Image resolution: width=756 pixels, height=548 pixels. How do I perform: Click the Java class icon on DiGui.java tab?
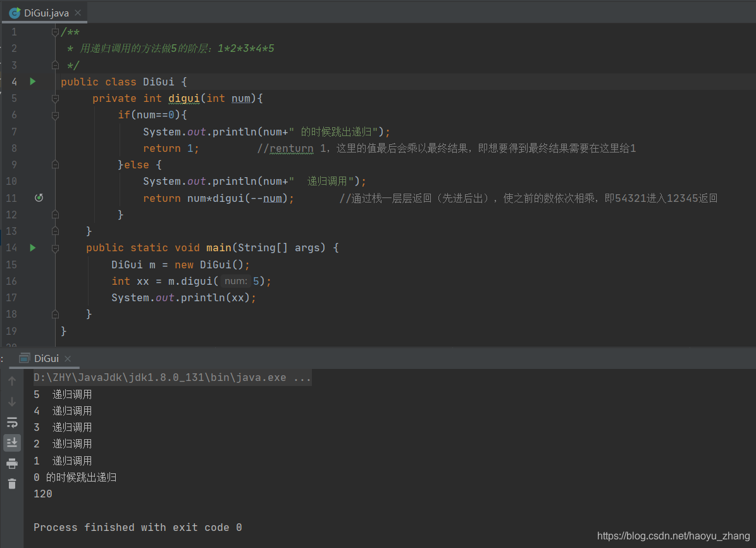point(15,13)
